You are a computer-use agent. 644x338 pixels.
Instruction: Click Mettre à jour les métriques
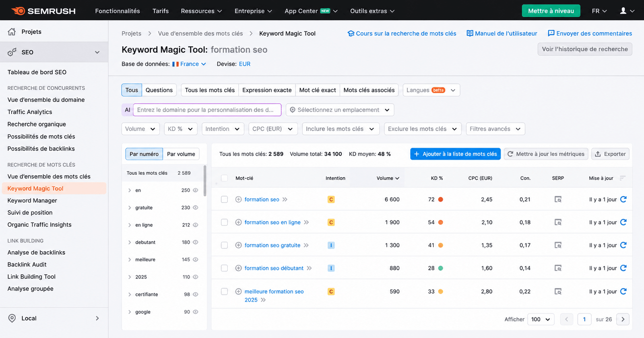pos(546,154)
